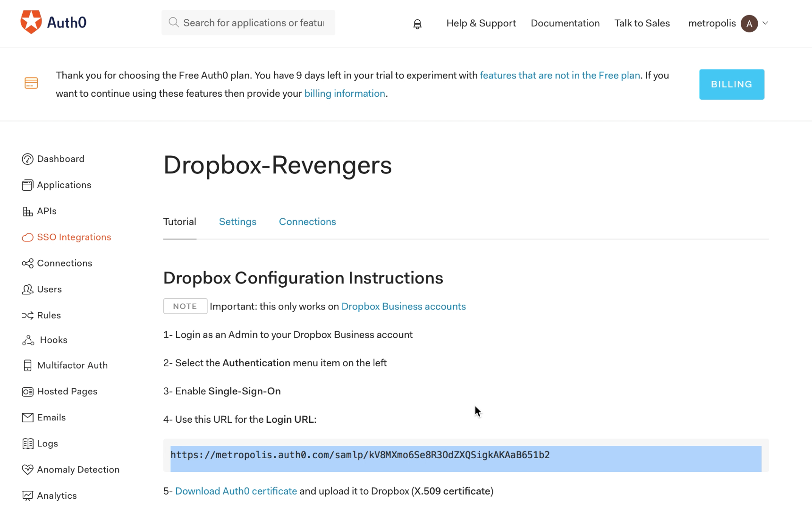Click Talk to Sales
The width and height of the screenshot is (812, 513).
(x=642, y=23)
